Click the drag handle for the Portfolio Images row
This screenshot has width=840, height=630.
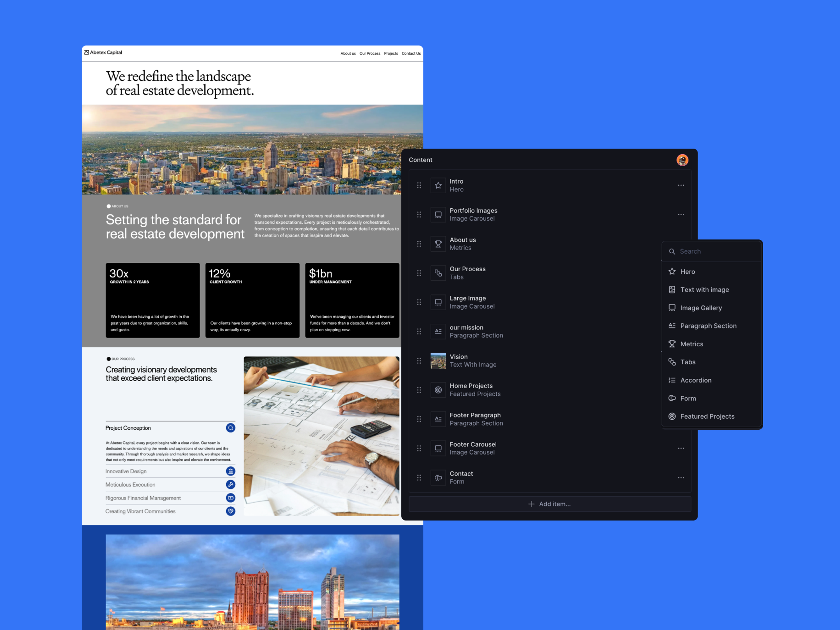coord(419,215)
